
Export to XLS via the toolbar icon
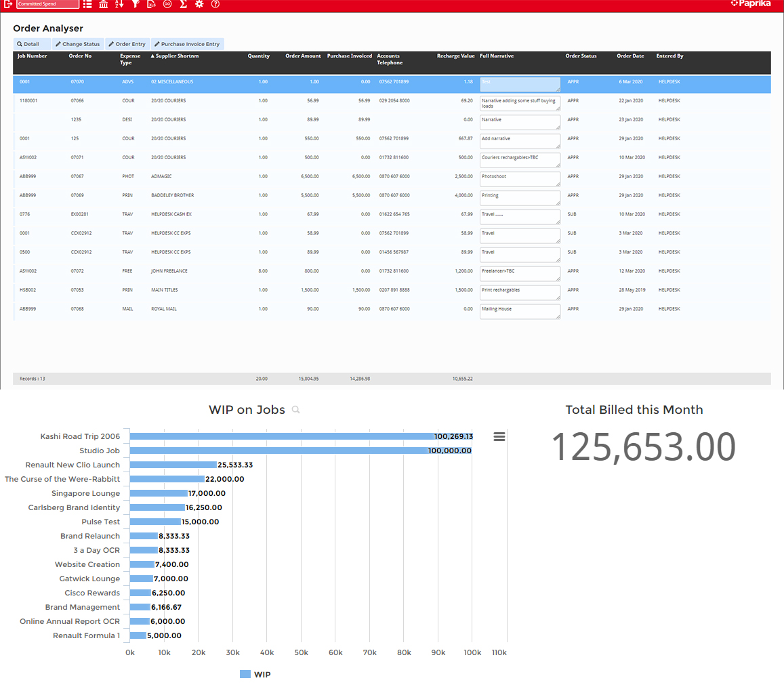(x=151, y=4)
